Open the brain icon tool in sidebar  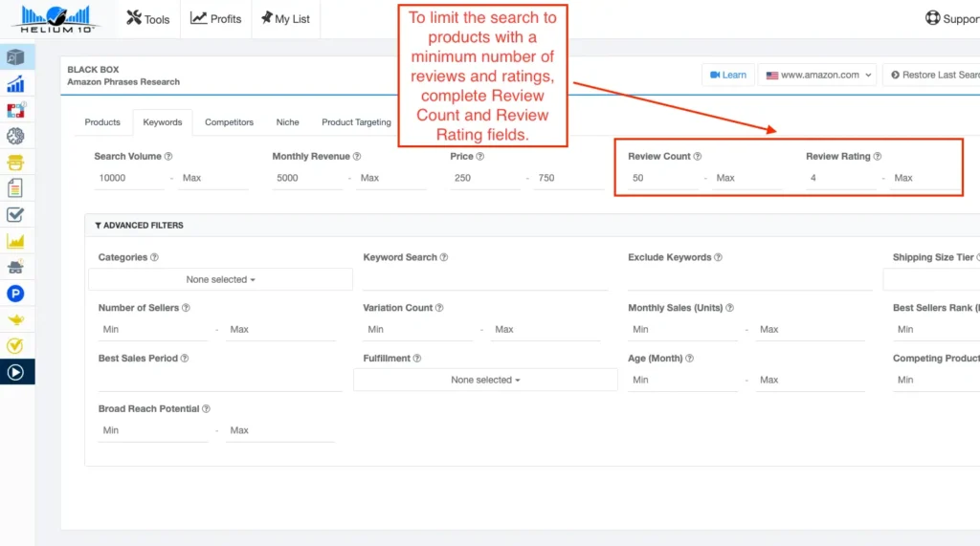[15, 137]
